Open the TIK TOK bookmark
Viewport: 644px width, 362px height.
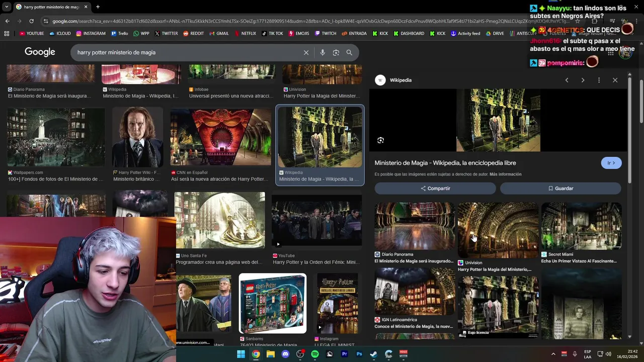click(x=272, y=34)
